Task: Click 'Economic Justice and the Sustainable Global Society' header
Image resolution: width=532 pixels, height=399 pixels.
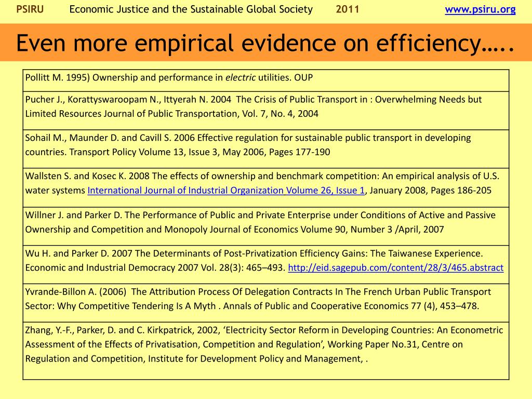Action: pos(191,9)
